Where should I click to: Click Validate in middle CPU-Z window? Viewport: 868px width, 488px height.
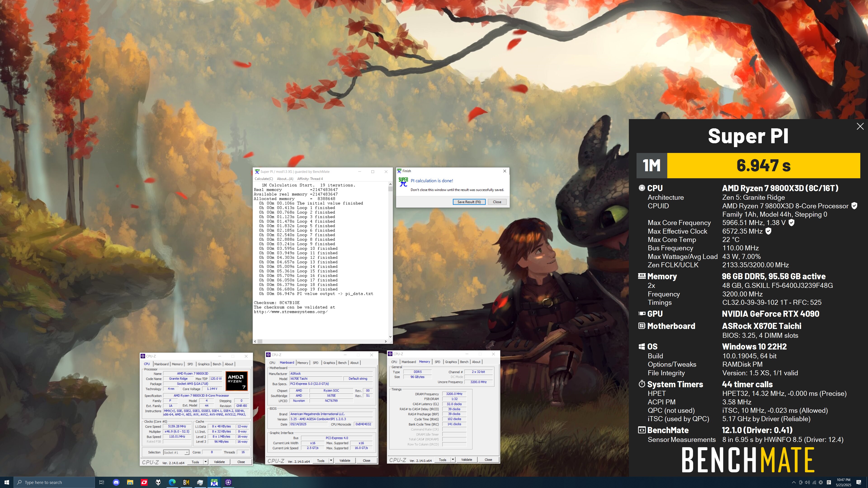tap(345, 460)
